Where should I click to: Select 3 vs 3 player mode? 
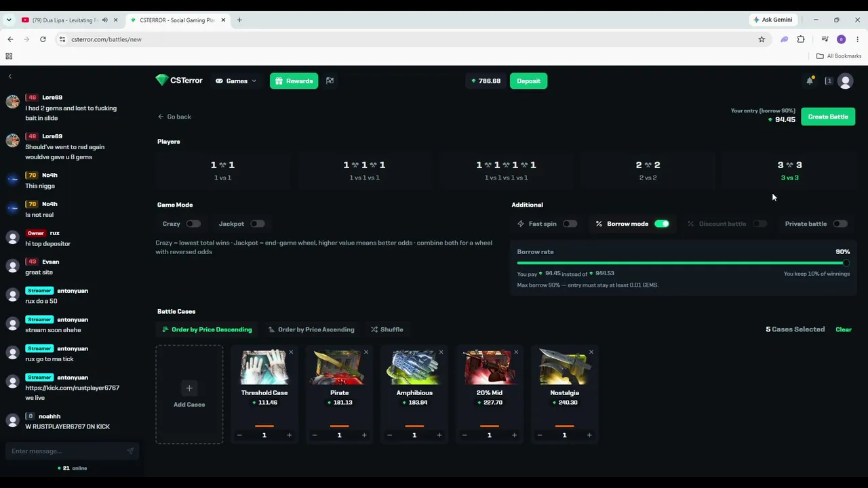(789, 170)
